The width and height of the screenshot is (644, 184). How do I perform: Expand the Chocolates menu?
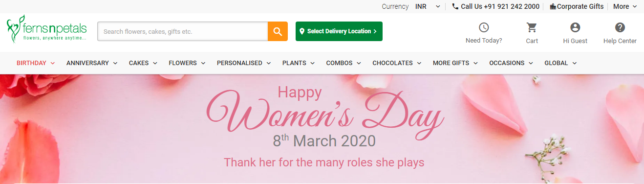pyautogui.click(x=397, y=63)
